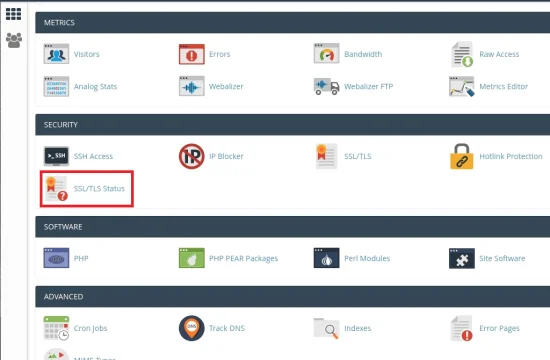
Task: Open the Raw Access link
Action: pyautogui.click(x=499, y=54)
